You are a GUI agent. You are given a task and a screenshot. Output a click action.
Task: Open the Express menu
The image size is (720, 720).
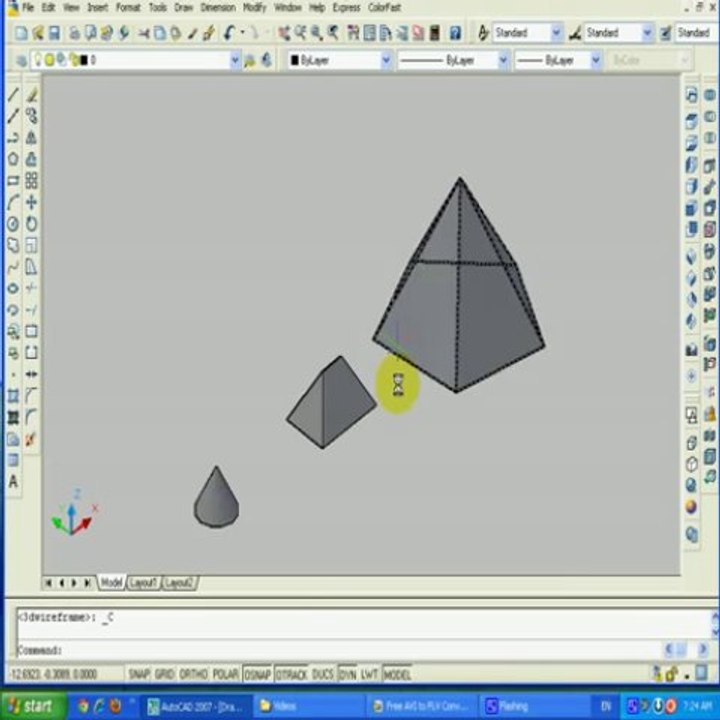[346, 7]
